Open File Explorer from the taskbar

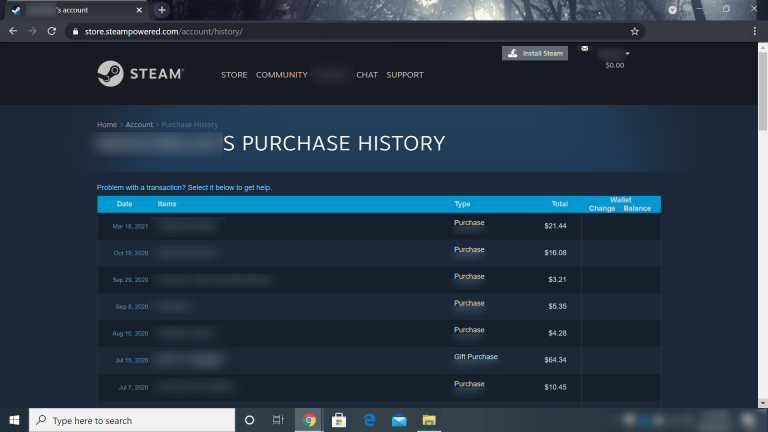pos(429,420)
